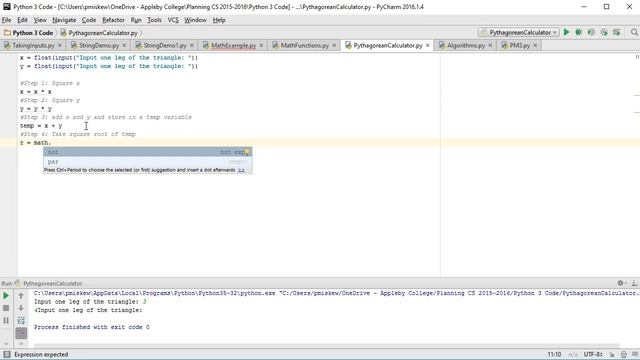640x360 pixels.
Task: Switch to TakingInputs.py tab
Action: coord(33,45)
